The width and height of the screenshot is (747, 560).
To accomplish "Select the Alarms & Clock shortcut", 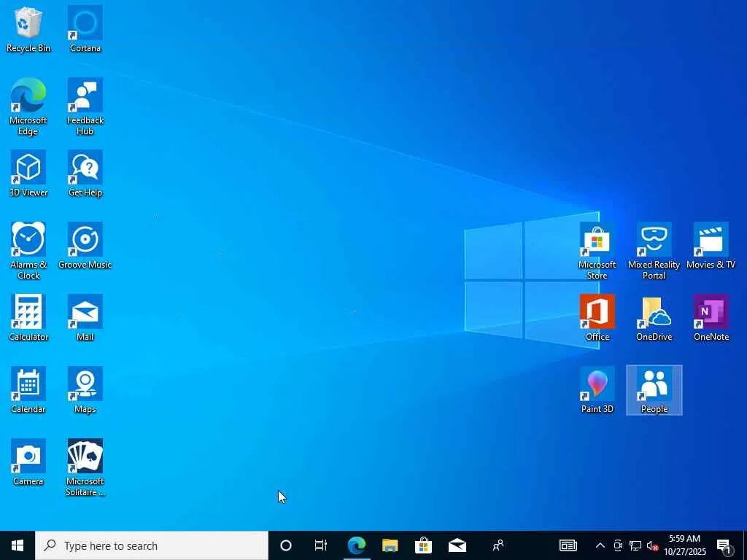I will 28,251.
